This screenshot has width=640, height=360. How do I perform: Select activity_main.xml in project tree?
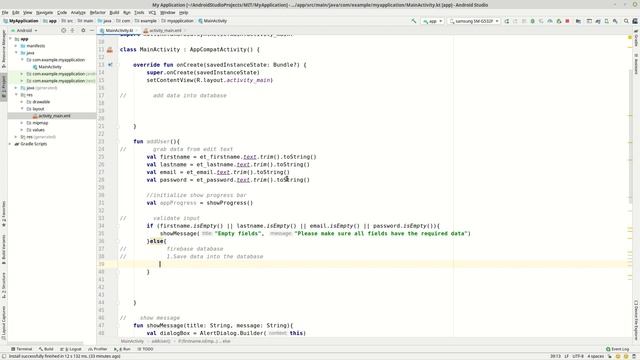click(54, 116)
